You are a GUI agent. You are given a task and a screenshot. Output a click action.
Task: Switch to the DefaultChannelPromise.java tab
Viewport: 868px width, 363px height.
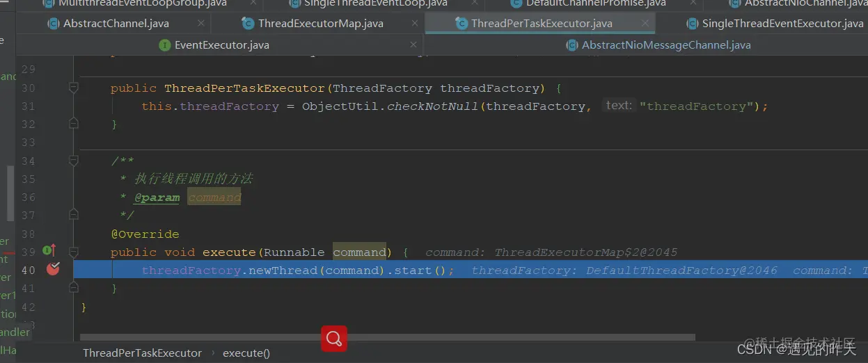pos(587,3)
